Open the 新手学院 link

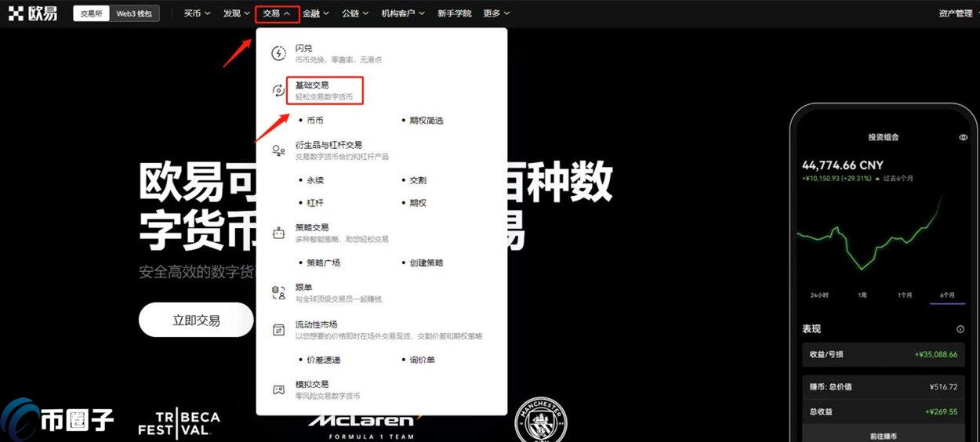point(454,13)
